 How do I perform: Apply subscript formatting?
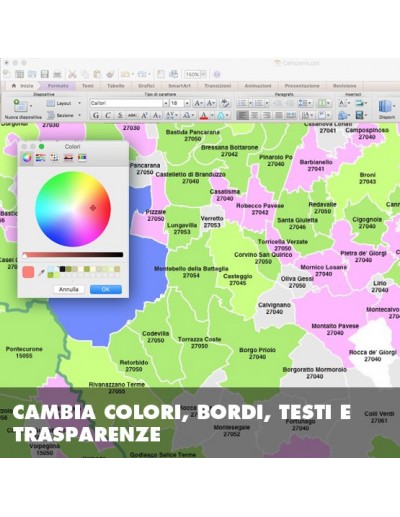(x=156, y=115)
